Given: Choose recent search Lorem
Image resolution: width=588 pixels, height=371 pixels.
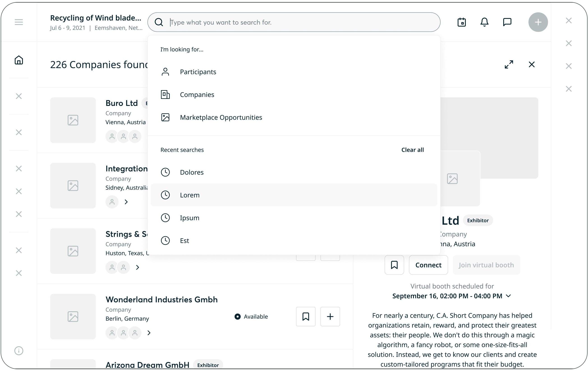Looking at the screenshot, I should 190,195.
